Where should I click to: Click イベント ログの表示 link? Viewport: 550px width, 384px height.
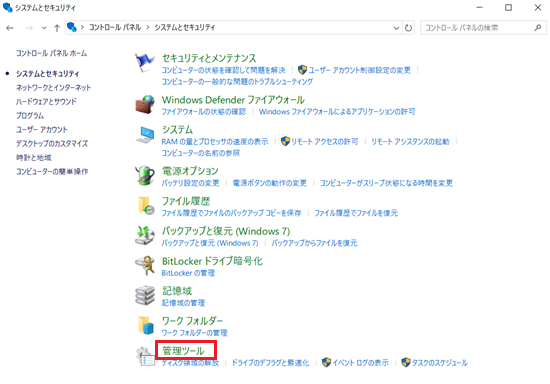[x=361, y=363]
